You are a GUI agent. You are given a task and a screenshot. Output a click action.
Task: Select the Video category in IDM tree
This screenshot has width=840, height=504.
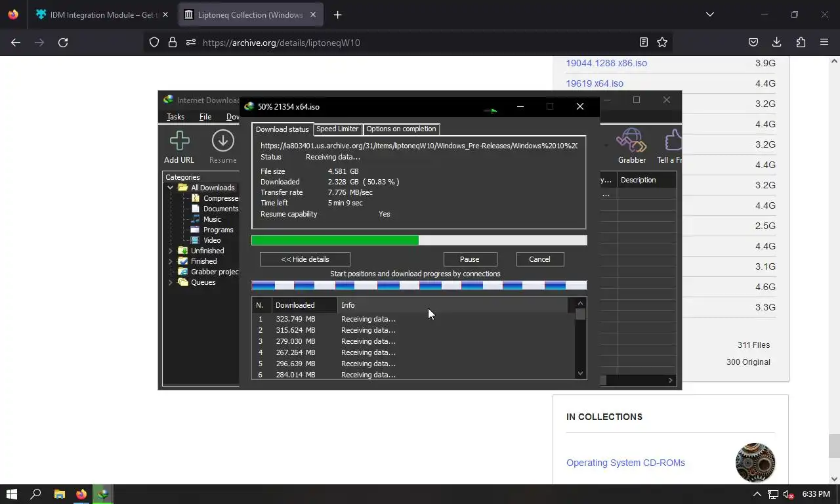pyautogui.click(x=212, y=240)
